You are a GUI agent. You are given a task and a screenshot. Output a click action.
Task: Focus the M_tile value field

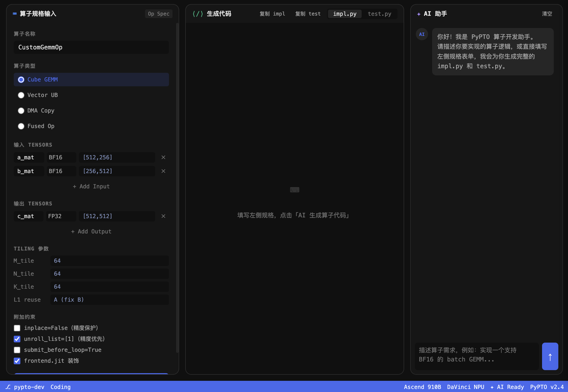pyautogui.click(x=109, y=261)
